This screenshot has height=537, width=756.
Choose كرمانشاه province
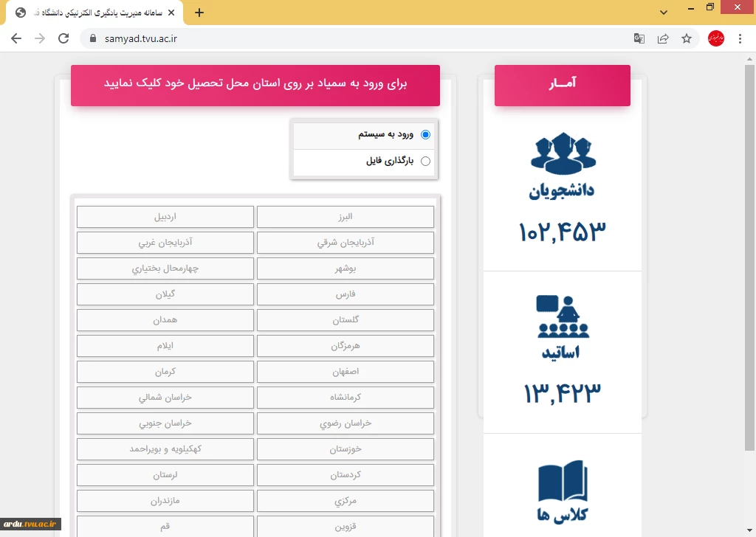point(346,398)
